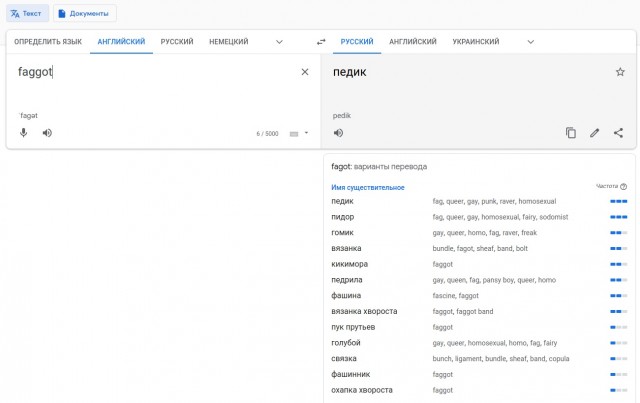Click 'freak' in гомик row
The width and height of the screenshot is (640, 403).
[x=529, y=233]
